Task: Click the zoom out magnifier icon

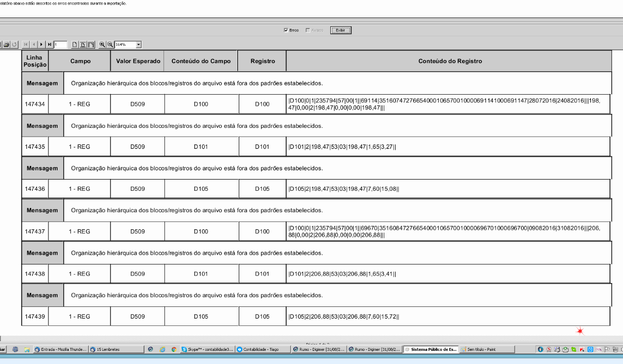Action: (x=110, y=44)
